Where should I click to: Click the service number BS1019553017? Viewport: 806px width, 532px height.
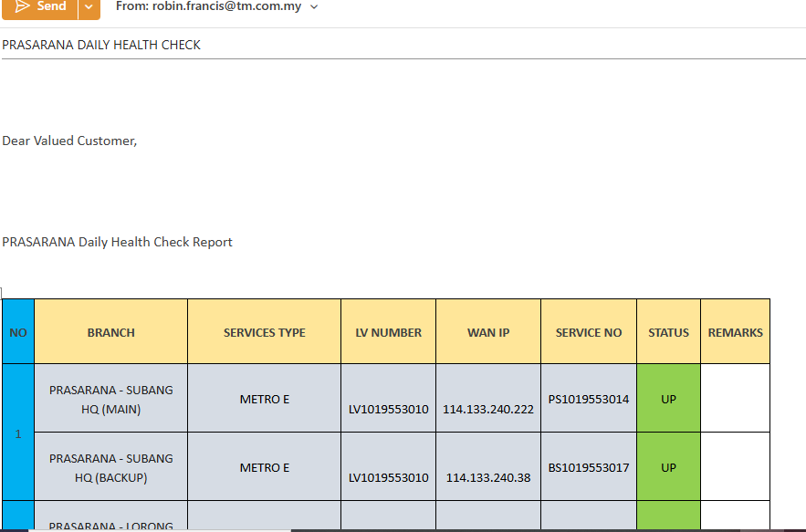[x=589, y=467]
